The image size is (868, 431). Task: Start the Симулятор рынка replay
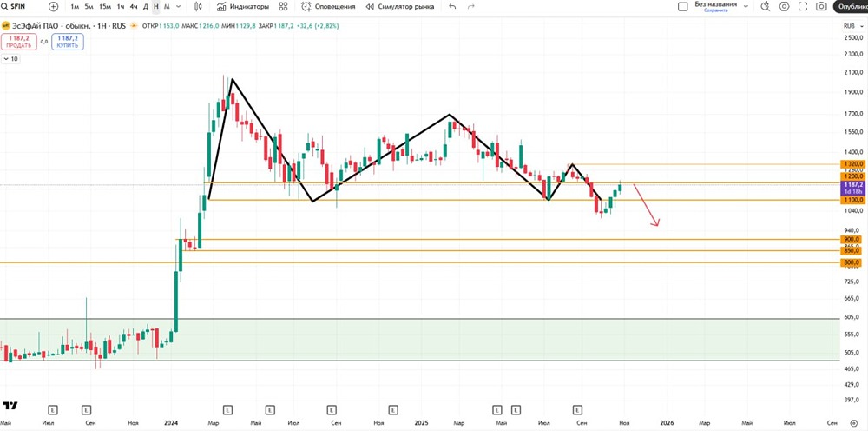[399, 7]
